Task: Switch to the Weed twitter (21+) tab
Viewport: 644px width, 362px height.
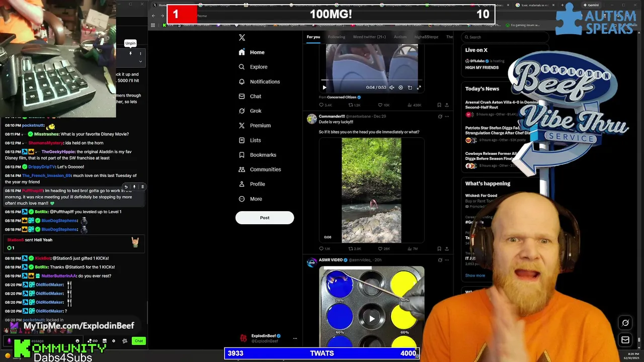Action: coord(369,37)
